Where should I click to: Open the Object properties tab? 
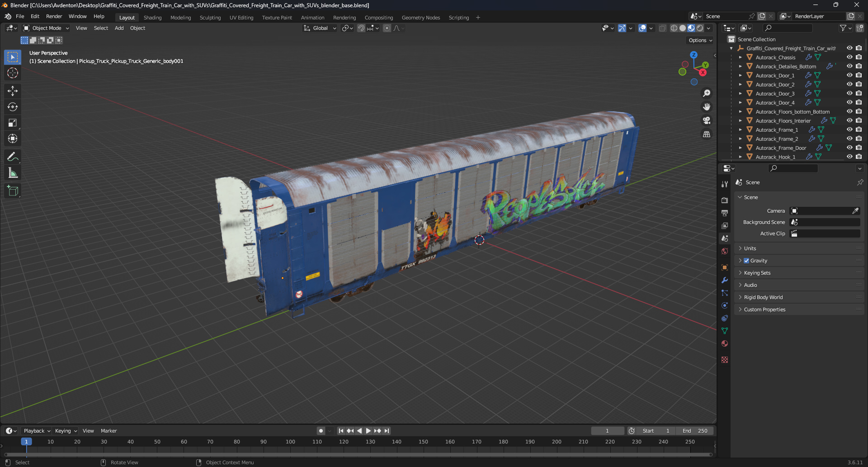click(725, 267)
